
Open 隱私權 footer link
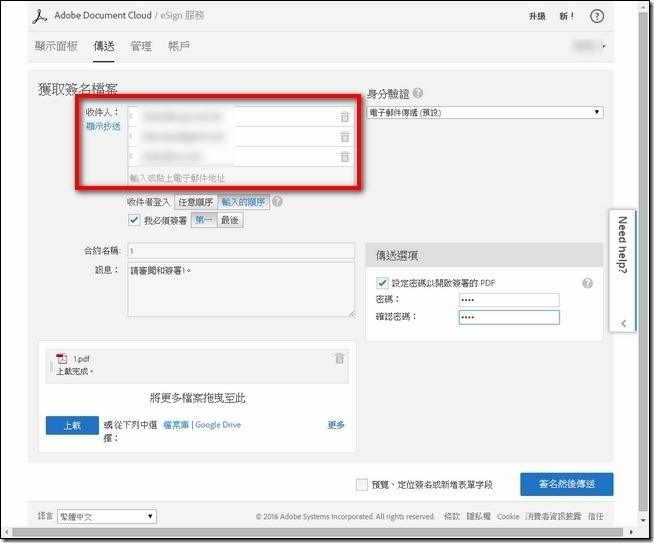pos(478,516)
